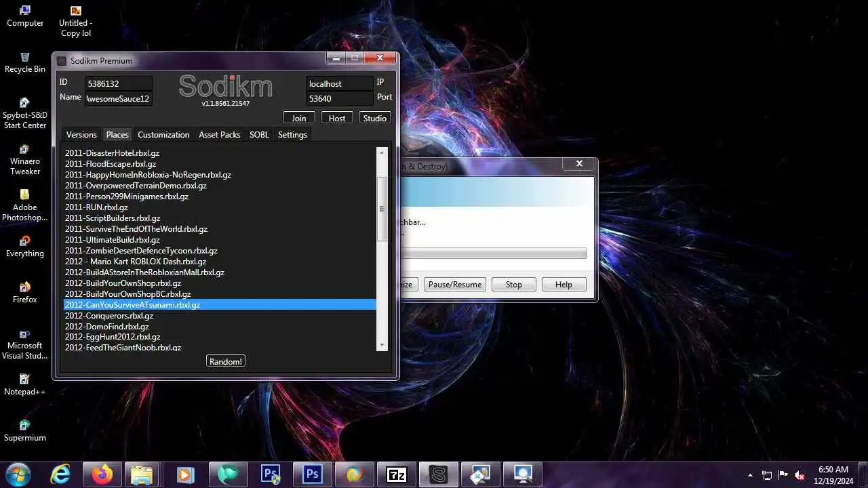
Task: Switch to the Sodikm taskbar button
Action: click(x=439, y=474)
